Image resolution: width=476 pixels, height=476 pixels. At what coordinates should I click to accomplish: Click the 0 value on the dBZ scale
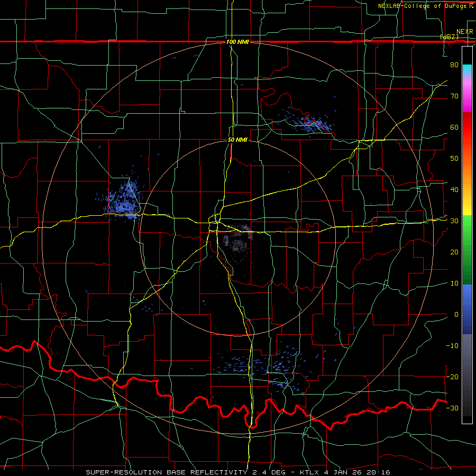pyautogui.click(x=456, y=315)
